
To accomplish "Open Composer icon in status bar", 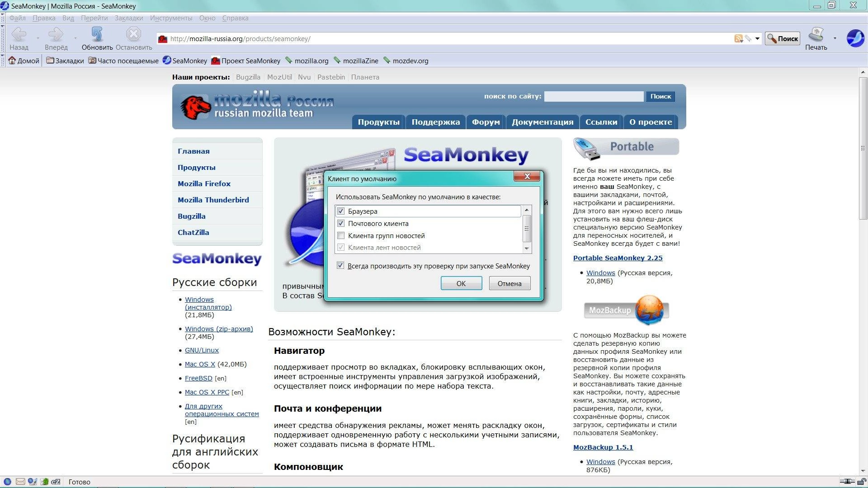I will 32,482.
